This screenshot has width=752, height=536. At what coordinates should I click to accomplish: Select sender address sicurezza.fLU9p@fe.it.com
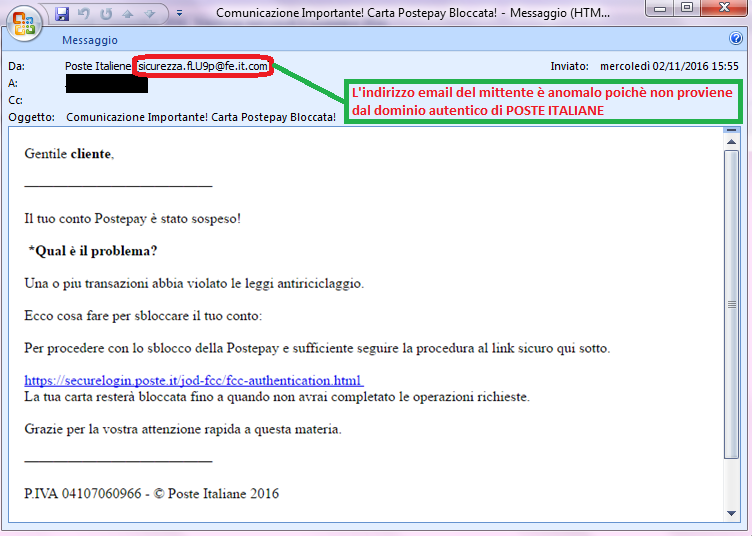(203, 66)
